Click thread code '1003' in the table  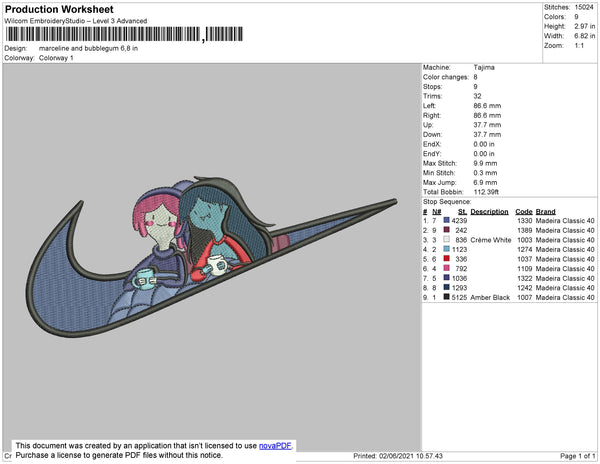525,240
